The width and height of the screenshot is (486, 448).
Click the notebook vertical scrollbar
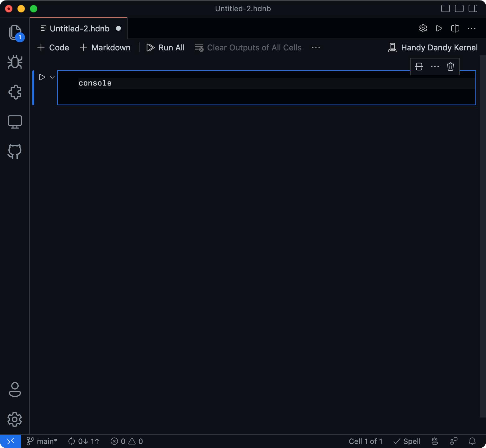[483, 236]
